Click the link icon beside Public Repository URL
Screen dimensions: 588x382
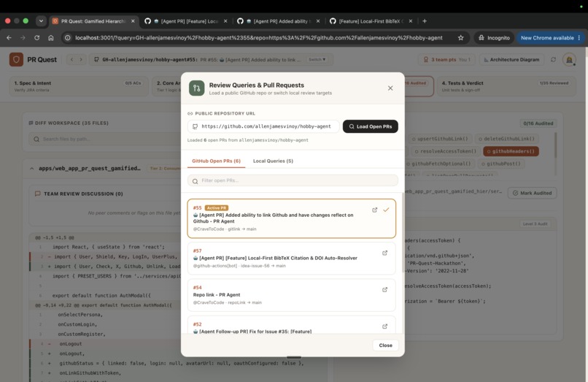190,113
